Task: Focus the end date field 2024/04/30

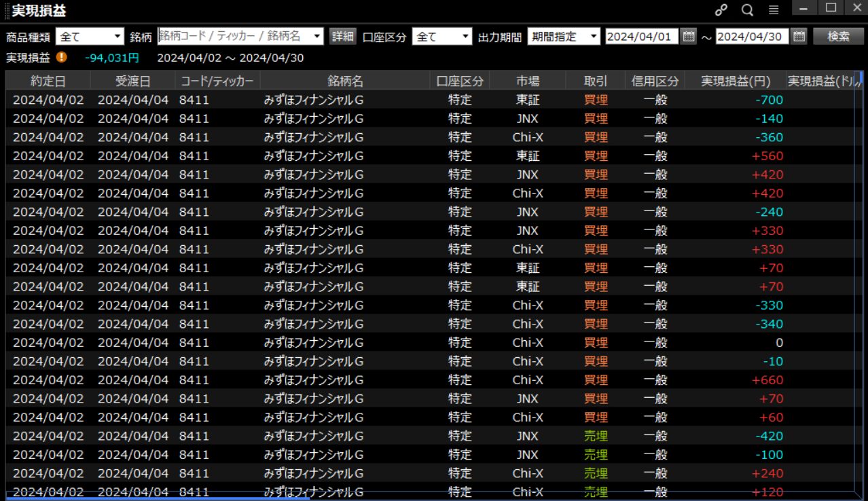Action: (752, 37)
